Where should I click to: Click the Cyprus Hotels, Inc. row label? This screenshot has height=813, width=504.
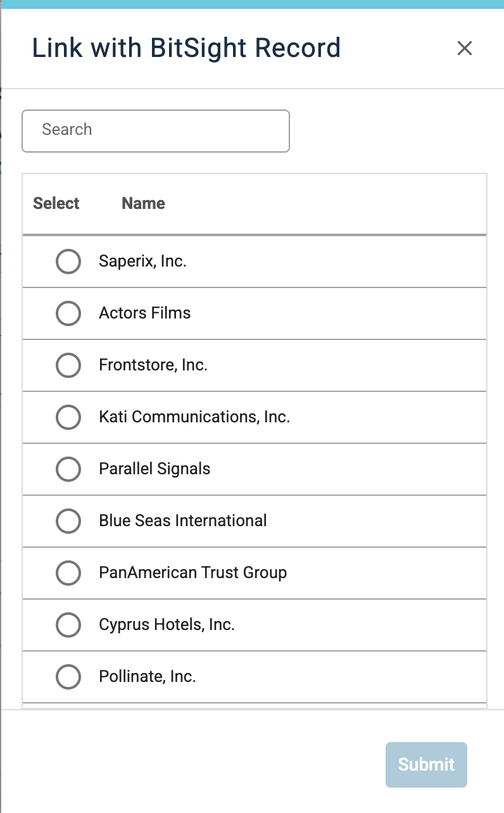point(167,625)
